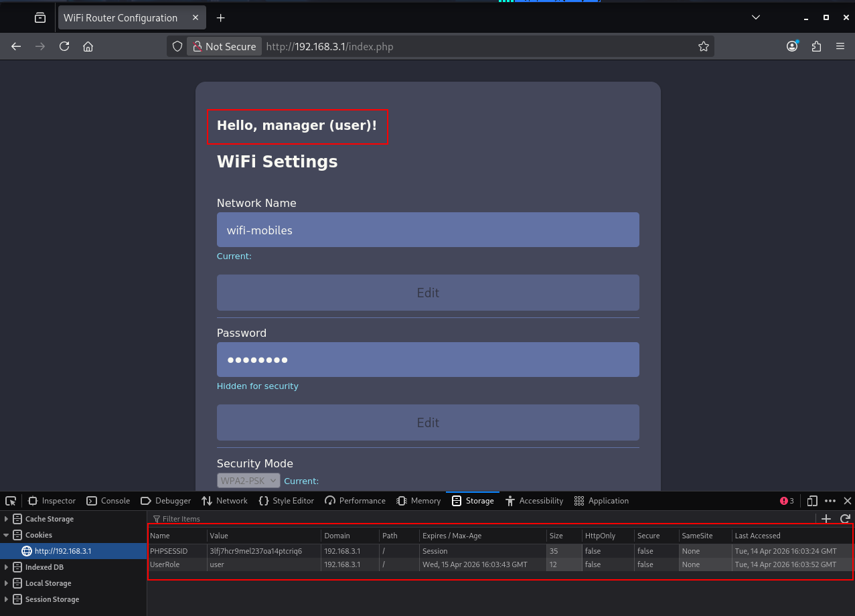Viewport: 855px width, 616px height.
Task: Sort by the HttpOnly column header
Action: (x=608, y=536)
